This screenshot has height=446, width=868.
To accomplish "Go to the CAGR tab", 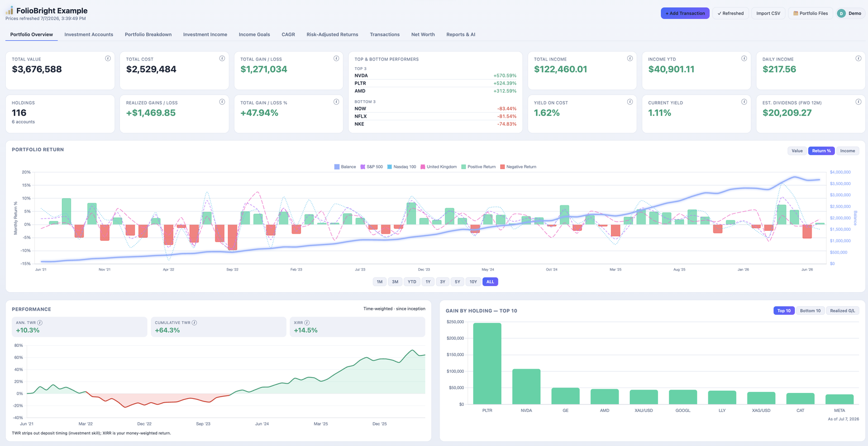I will click(288, 35).
